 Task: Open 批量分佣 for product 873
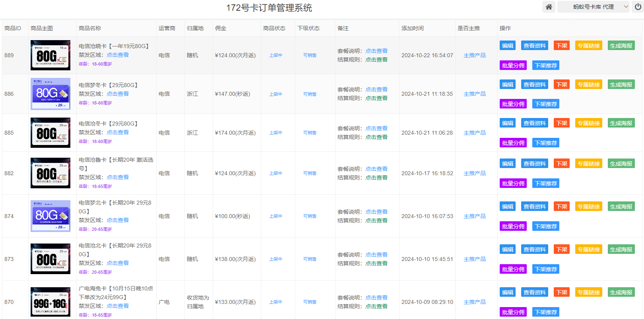pos(513,269)
